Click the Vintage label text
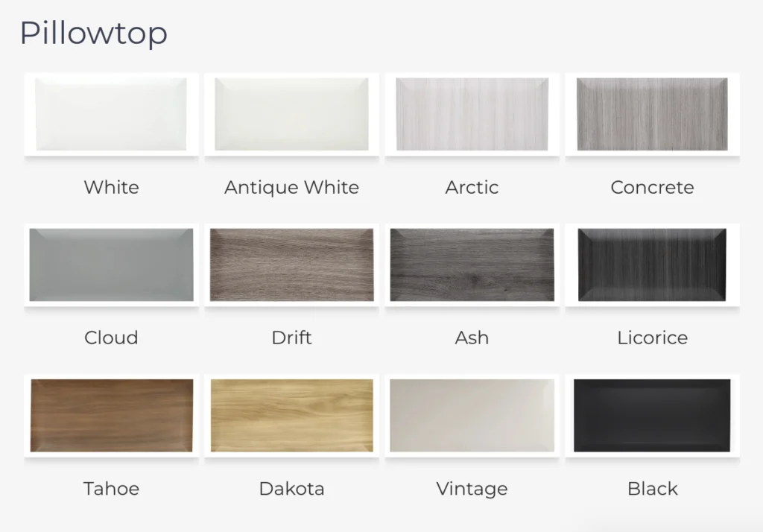The height and width of the screenshot is (532, 763). click(472, 490)
